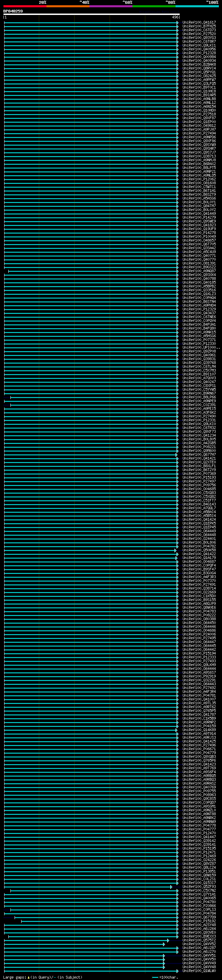Click label UniRef100_C6TM32
222x980 pixels.
tap(199, 428)
